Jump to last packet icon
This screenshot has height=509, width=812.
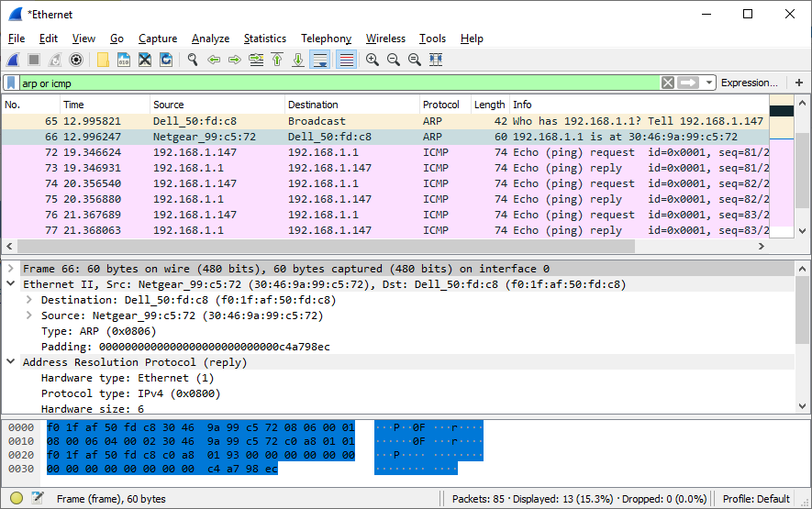coord(298,60)
